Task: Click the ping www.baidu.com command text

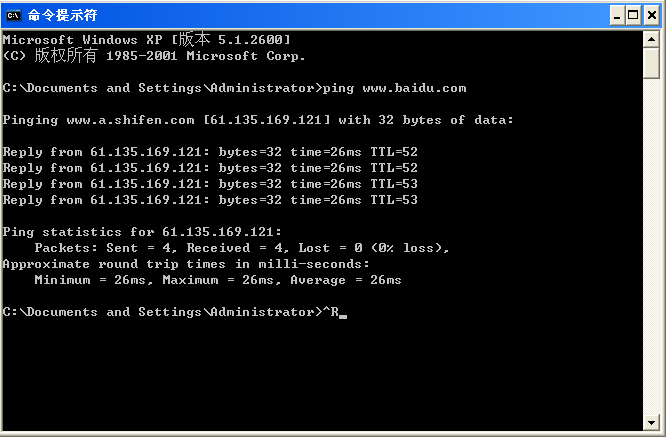Action: (394, 88)
